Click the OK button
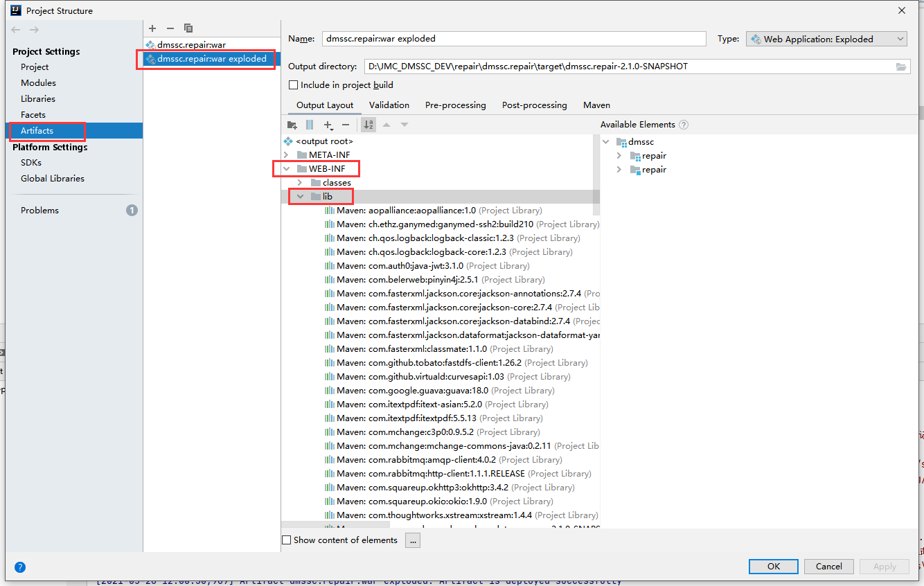The width and height of the screenshot is (924, 586). pos(774,567)
